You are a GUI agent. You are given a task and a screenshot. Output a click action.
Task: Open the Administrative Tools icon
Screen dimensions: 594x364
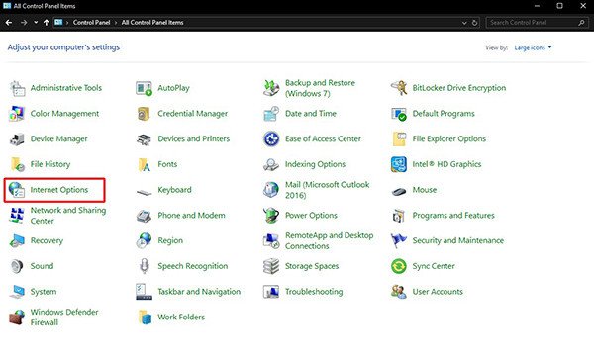(17, 88)
